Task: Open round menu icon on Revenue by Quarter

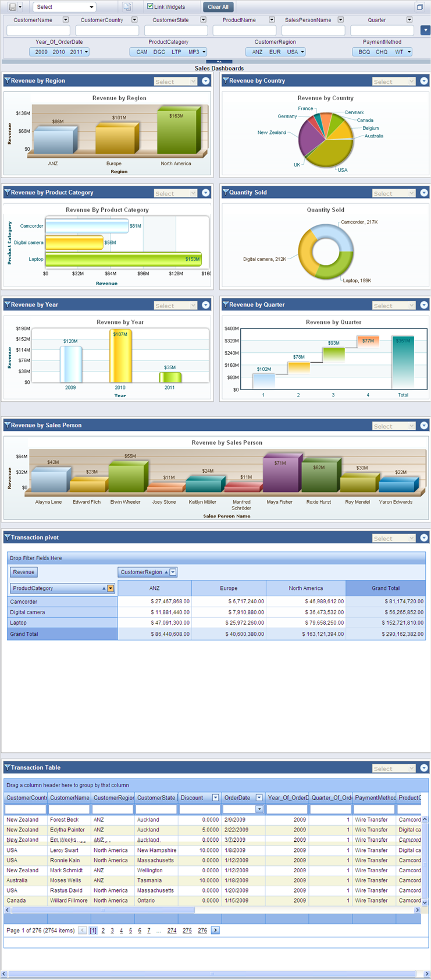Action: (424, 305)
